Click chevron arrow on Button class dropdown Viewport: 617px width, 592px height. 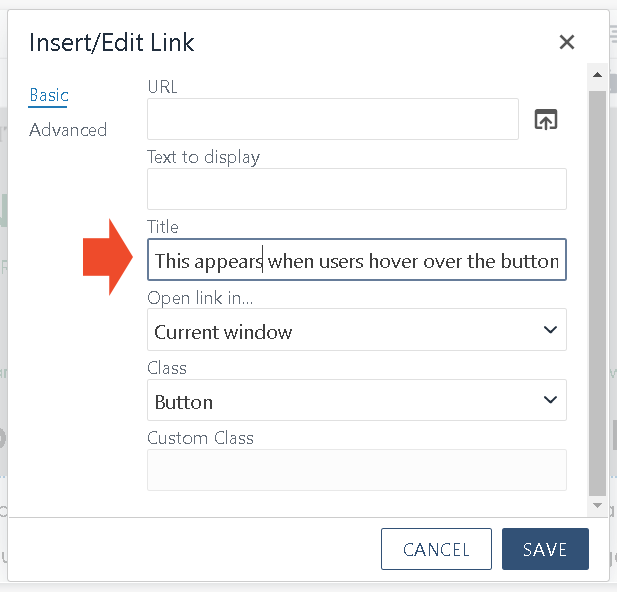pyautogui.click(x=550, y=400)
